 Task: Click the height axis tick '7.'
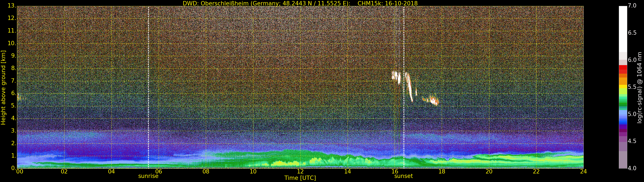click(14, 81)
